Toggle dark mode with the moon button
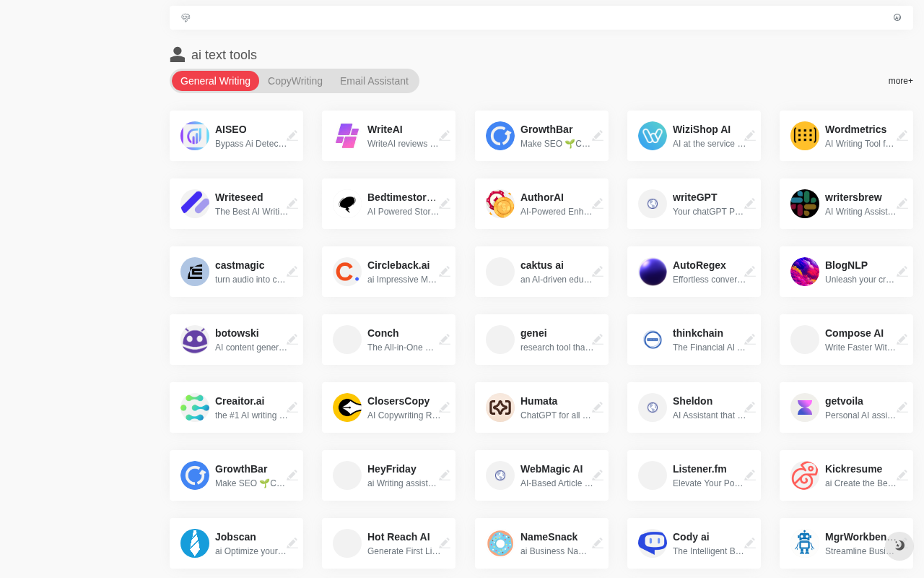This screenshot has width=924, height=578. pos(899,546)
